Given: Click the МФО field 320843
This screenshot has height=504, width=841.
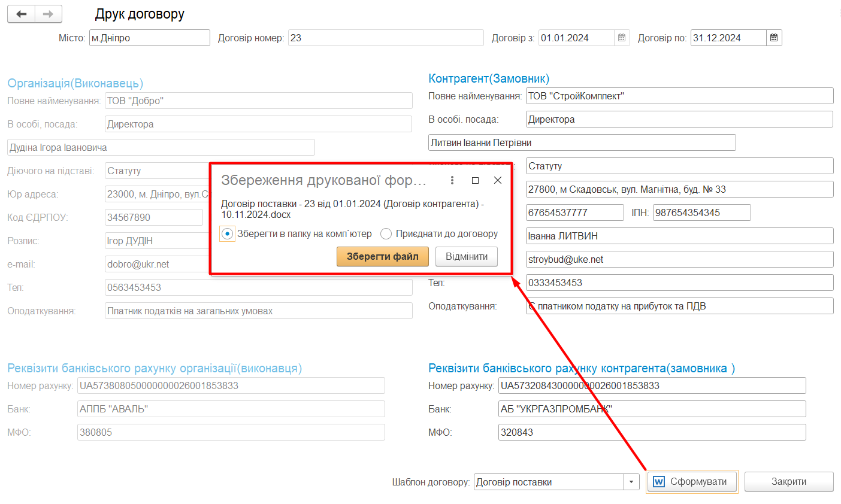Looking at the screenshot, I should [x=652, y=432].
